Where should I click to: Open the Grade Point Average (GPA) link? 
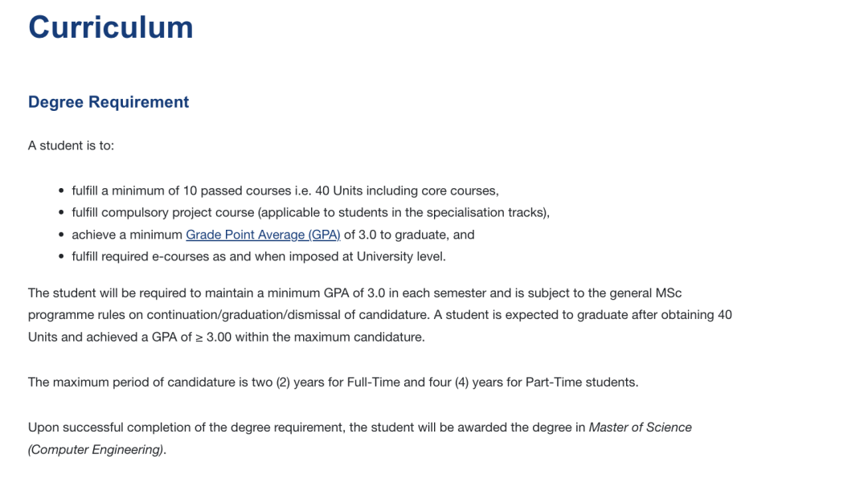pos(263,235)
